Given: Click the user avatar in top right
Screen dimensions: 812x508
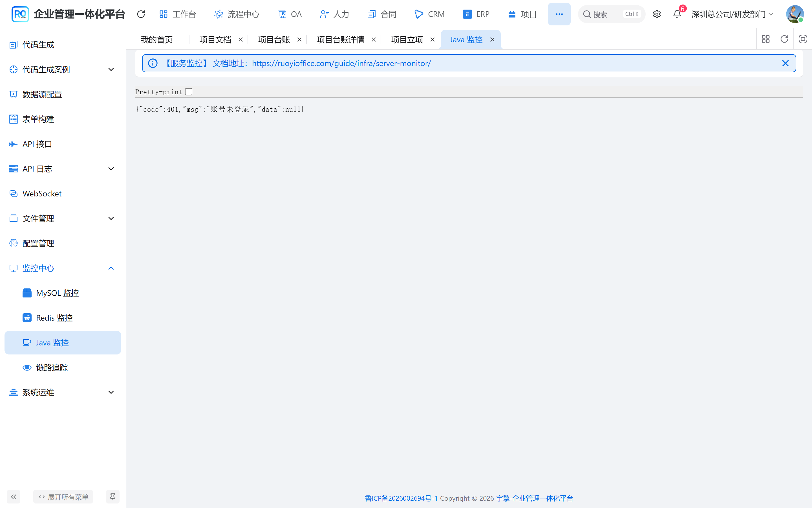Looking at the screenshot, I should click(795, 14).
